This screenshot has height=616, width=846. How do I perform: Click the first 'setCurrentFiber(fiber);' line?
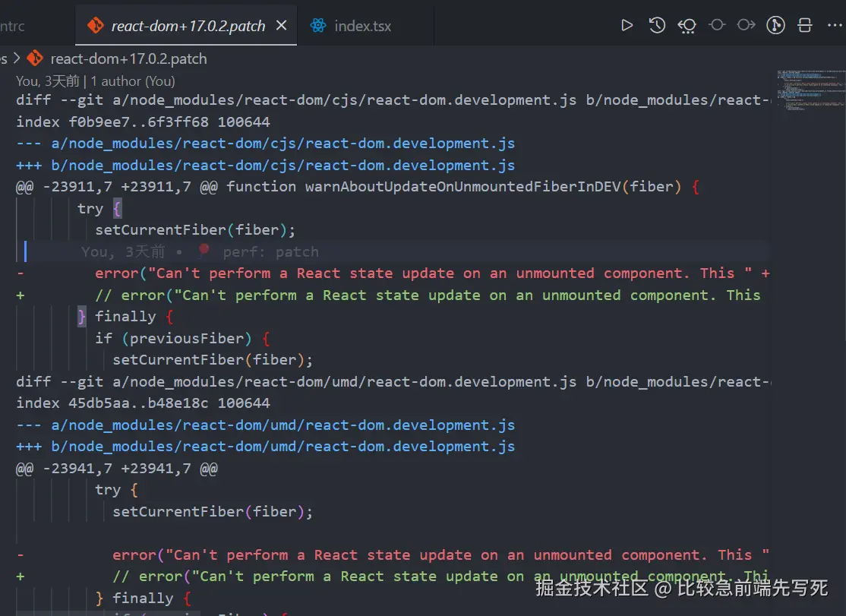pos(195,230)
